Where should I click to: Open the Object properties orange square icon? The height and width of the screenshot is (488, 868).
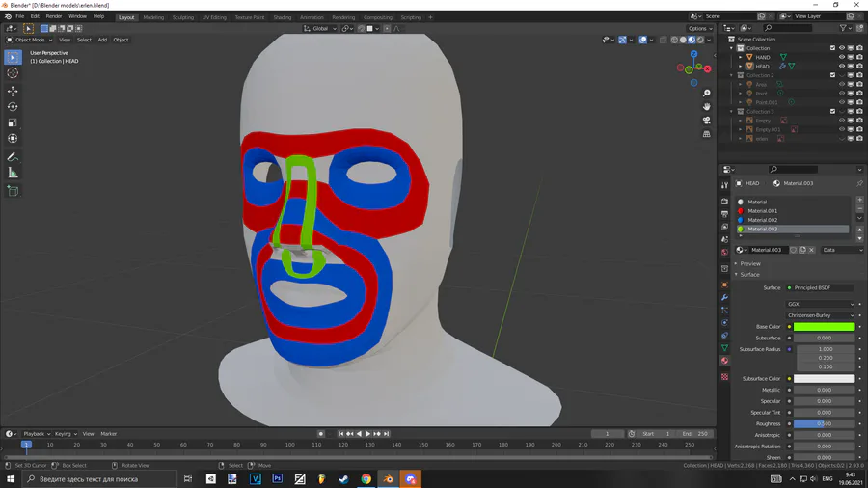click(724, 285)
